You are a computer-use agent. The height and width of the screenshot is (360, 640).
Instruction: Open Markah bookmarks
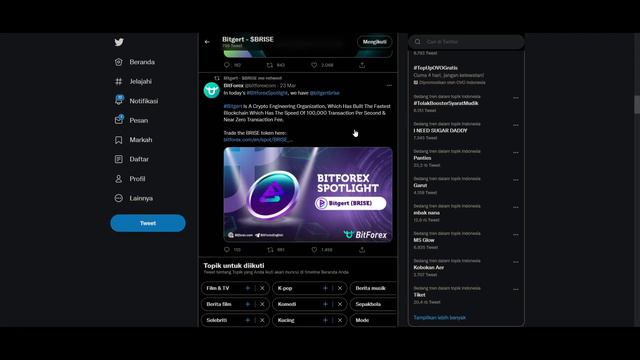pos(133,140)
